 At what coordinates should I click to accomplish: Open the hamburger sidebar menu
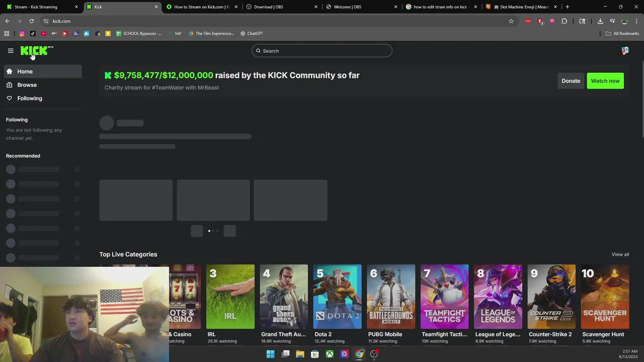pyautogui.click(x=11, y=51)
